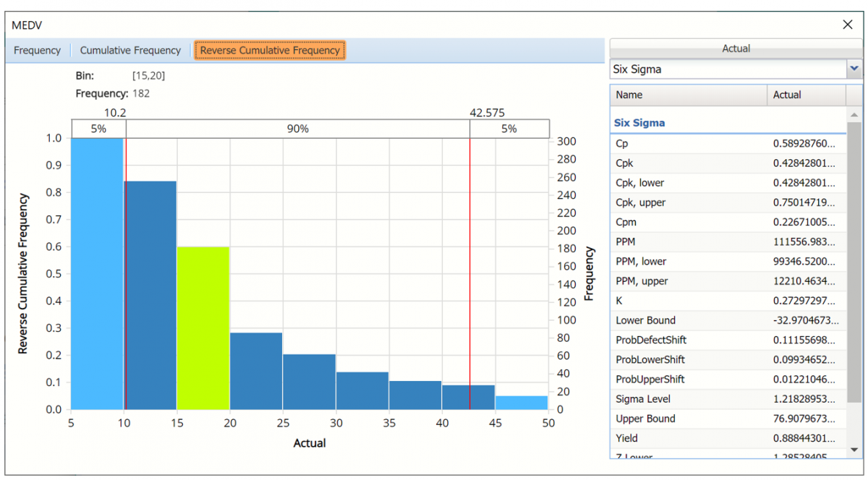The width and height of the screenshot is (868, 480).
Task: Open the Cumulative Frequency tab
Action: point(130,51)
